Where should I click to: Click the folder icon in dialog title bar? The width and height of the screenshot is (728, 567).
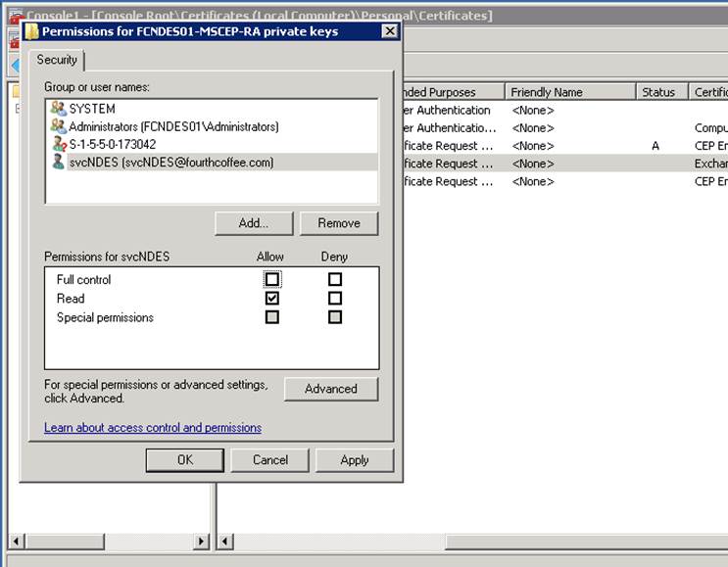click(31, 31)
